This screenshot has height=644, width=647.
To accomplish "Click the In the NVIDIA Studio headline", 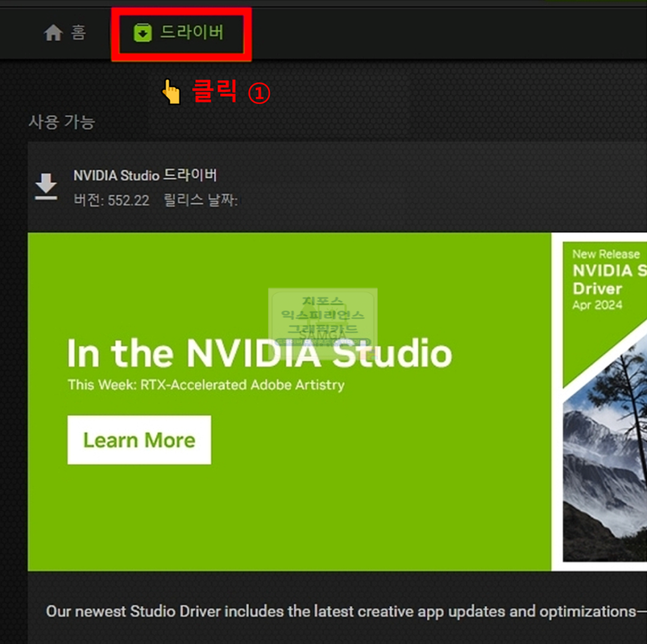I will pos(259,354).
